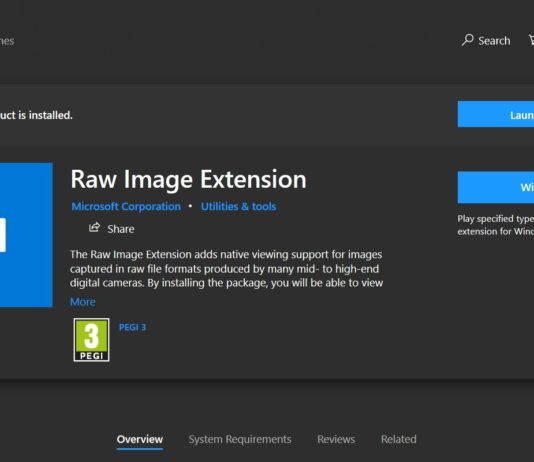Screen dimensions: 534x462
Task: Select the Overview tab
Action: click(140, 439)
